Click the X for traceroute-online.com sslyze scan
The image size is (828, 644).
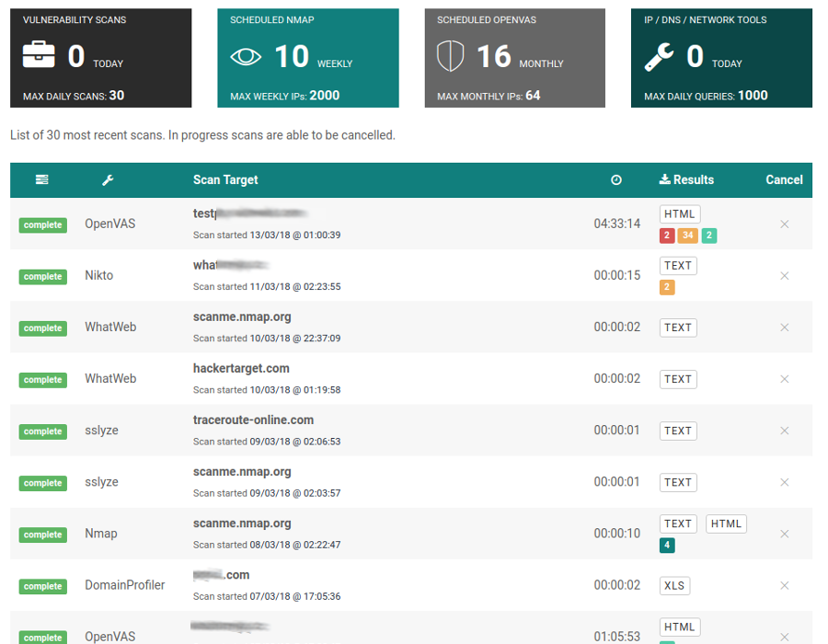click(x=785, y=431)
